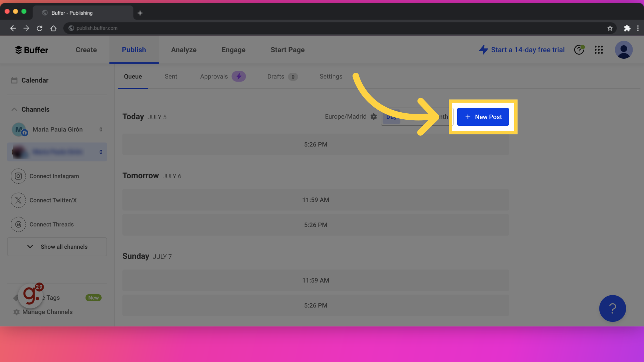Go to browser home page
The height and width of the screenshot is (362, 644).
coord(53,28)
